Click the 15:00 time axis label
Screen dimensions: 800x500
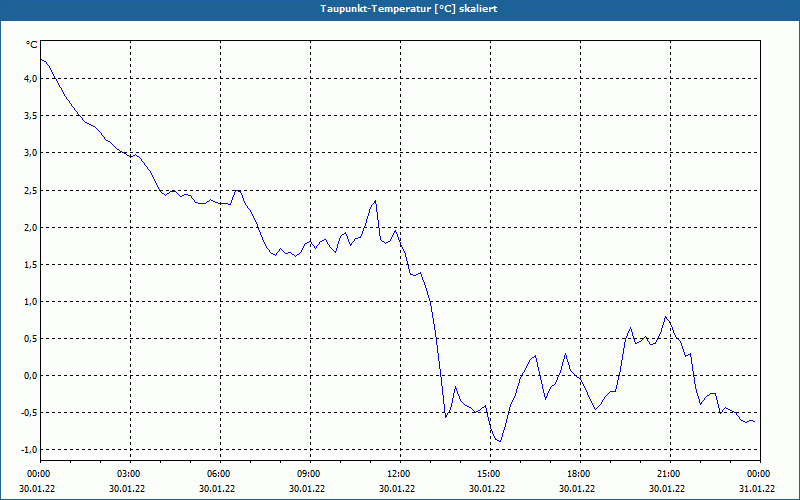pyautogui.click(x=487, y=474)
